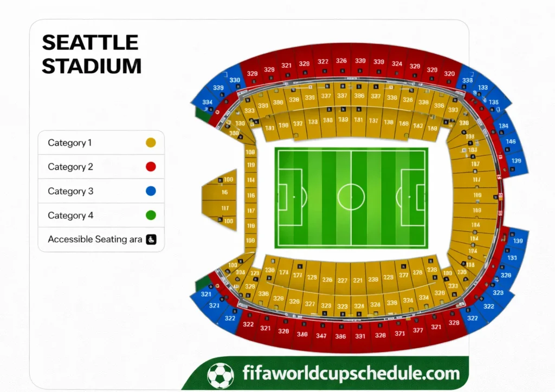Click the Seattle Stadium title

coord(91,54)
